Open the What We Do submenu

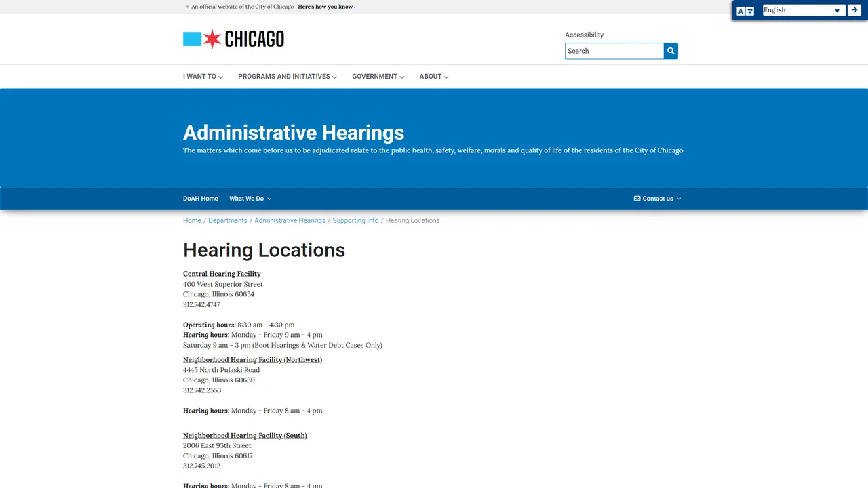coord(250,199)
